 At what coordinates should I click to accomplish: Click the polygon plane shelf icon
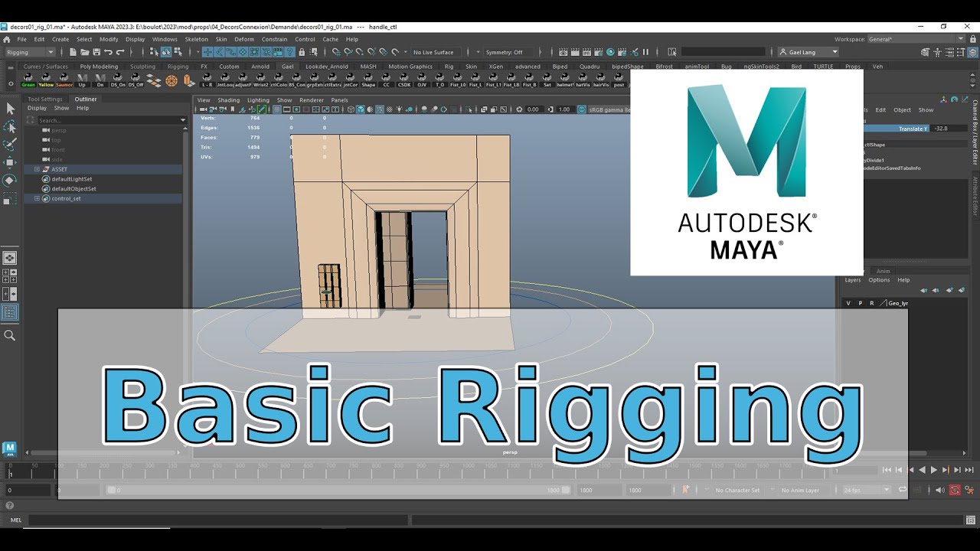154,80
